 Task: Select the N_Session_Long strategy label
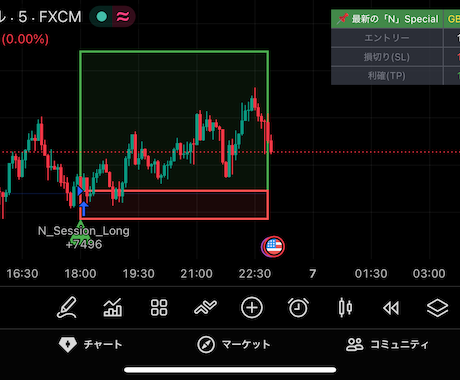pyautogui.click(x=84, y=231)
